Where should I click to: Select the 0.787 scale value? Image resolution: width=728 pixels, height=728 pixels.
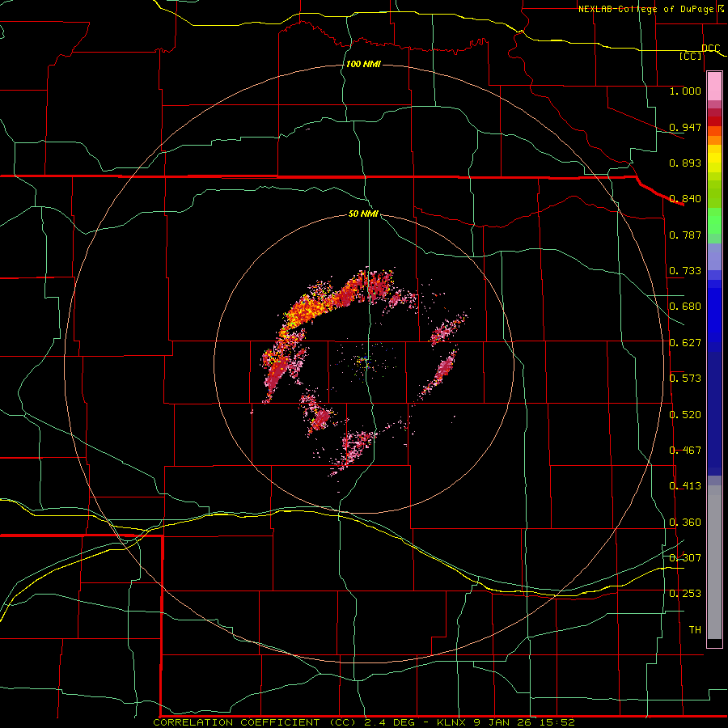(685, 235)
